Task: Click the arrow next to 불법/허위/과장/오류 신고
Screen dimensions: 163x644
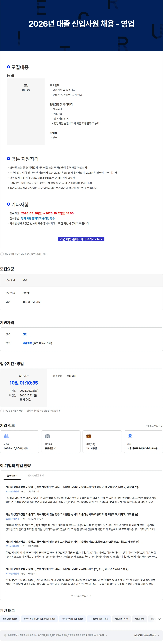Action: (158, 635)
